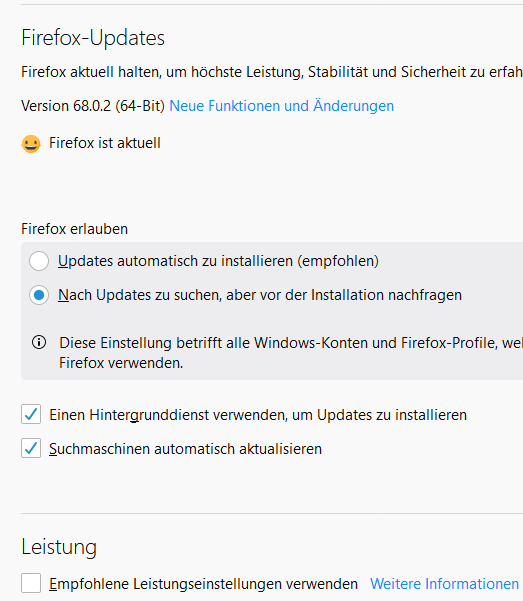This screenshot has width=523, height=601.
Task: Click the 'Firefox erlauben' label
Action: click(74, 229)
